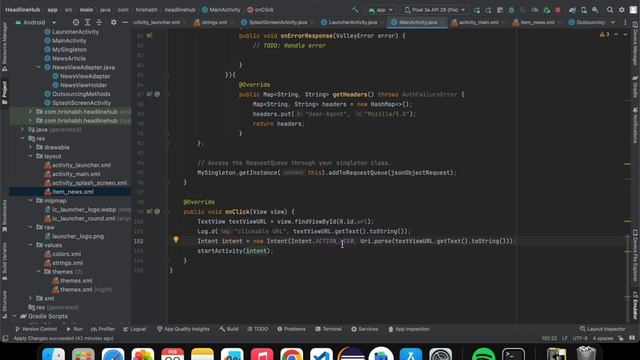Screen dimensions: 640x360
Task: Open Logcat tool window
Action: pyautogui.click(x=134, y=329)
